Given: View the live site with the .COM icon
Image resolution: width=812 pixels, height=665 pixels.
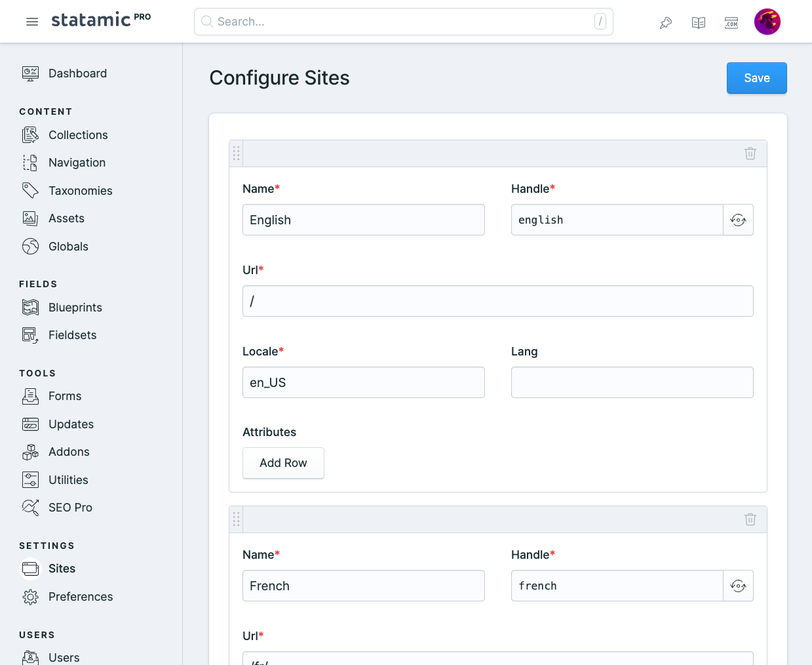Looking at the screenshot, I should click(731, 22).
